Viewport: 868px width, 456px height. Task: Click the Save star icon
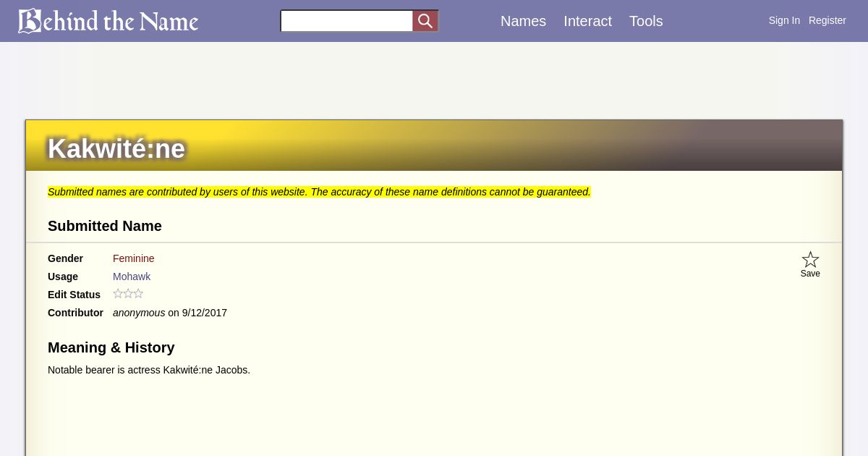[x=810, y=259]
